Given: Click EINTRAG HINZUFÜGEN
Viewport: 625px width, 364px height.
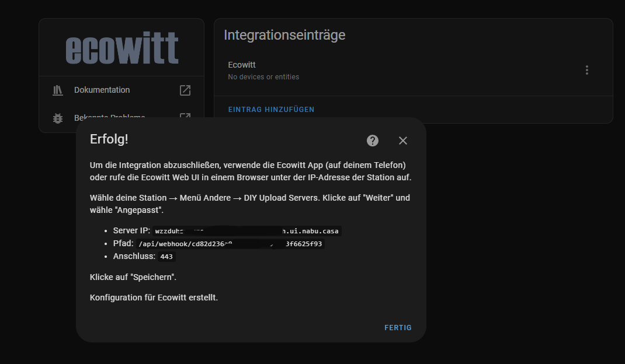Looking at the screenshot, I should 271,110.
